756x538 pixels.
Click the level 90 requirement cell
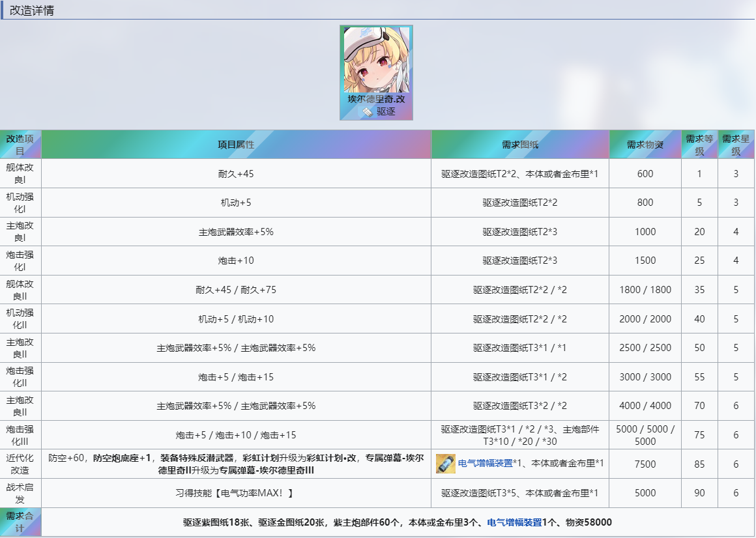(x=699, y=493)
